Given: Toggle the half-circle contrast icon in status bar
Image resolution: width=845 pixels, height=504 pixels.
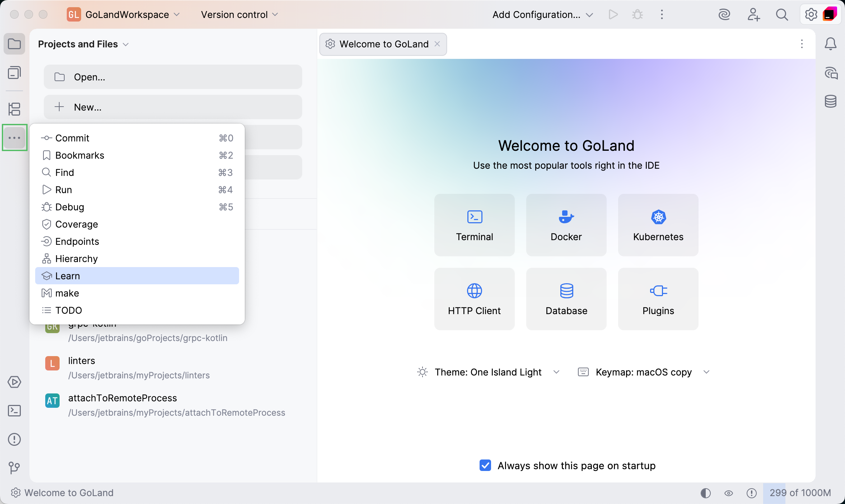Looking at the screenshot, I should tap(706, 493).
